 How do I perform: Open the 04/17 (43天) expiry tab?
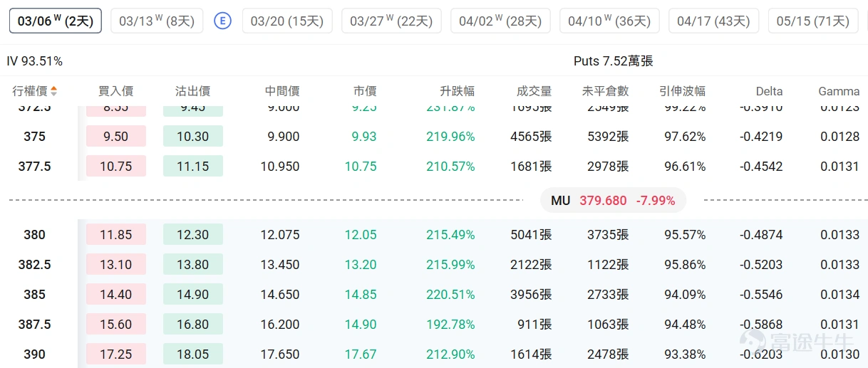pos(713,21)
